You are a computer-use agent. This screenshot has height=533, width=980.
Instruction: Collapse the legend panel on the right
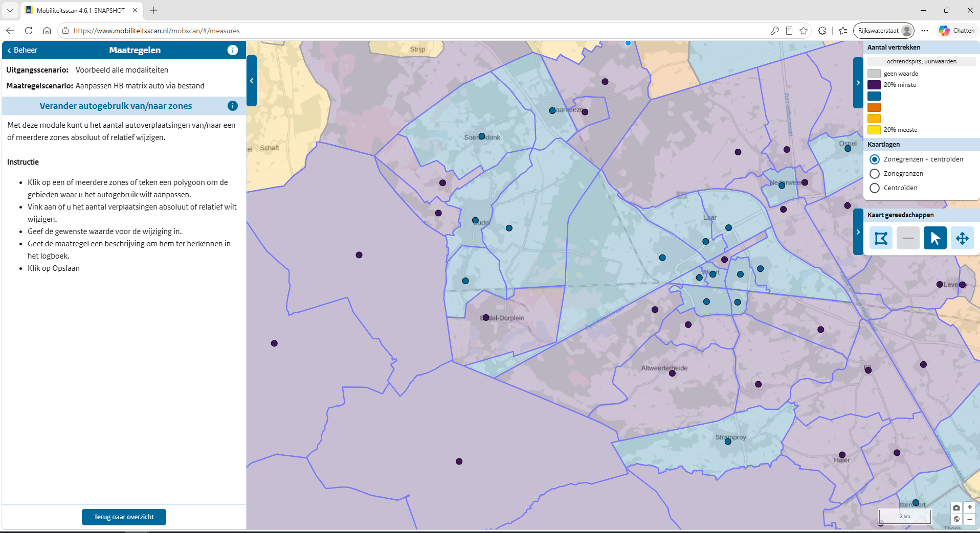coord(858,83)
